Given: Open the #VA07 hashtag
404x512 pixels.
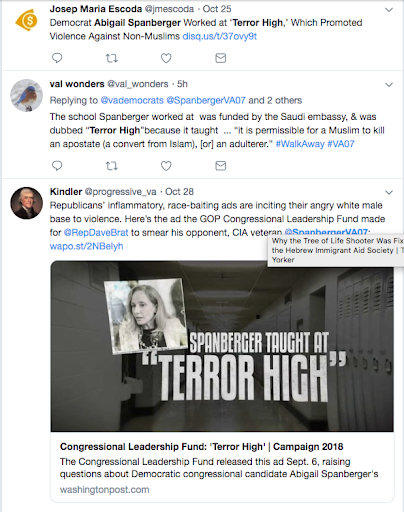Looking at the screenshot, I should point(341,144).
